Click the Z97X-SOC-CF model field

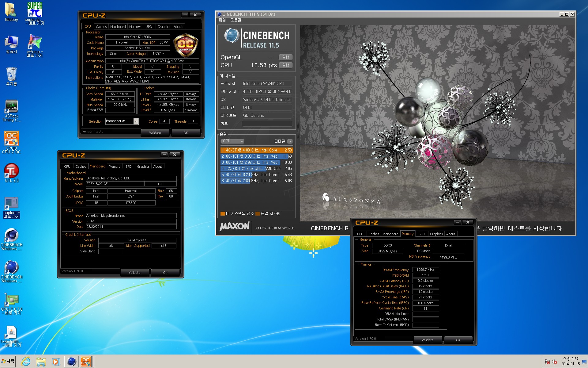(x=115, y=184)
